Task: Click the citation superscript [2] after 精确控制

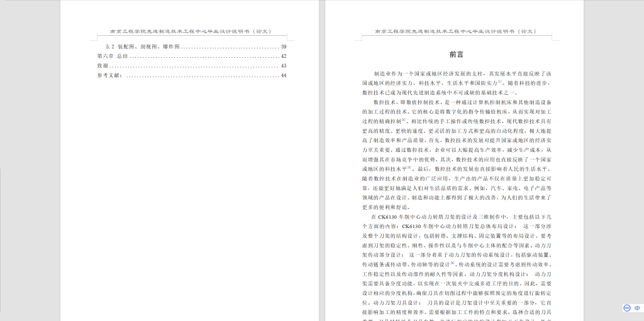Action: tap(403, 120)
